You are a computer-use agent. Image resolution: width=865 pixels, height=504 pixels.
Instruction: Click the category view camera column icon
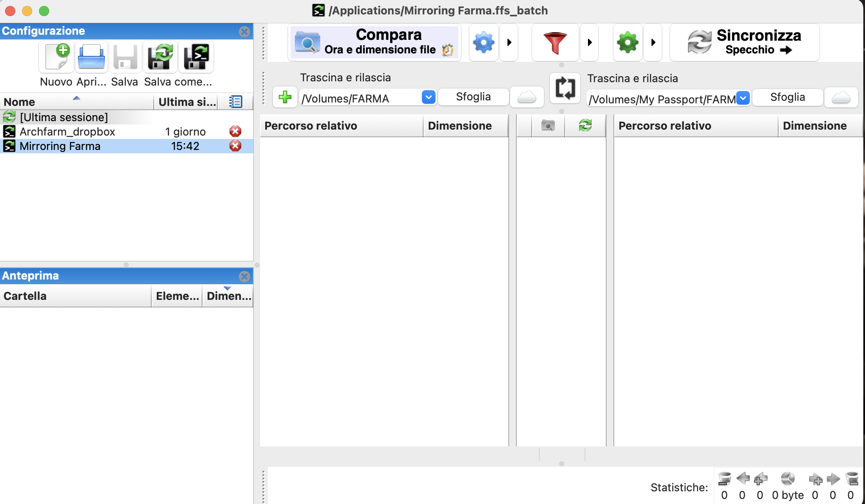coord(548,125)
